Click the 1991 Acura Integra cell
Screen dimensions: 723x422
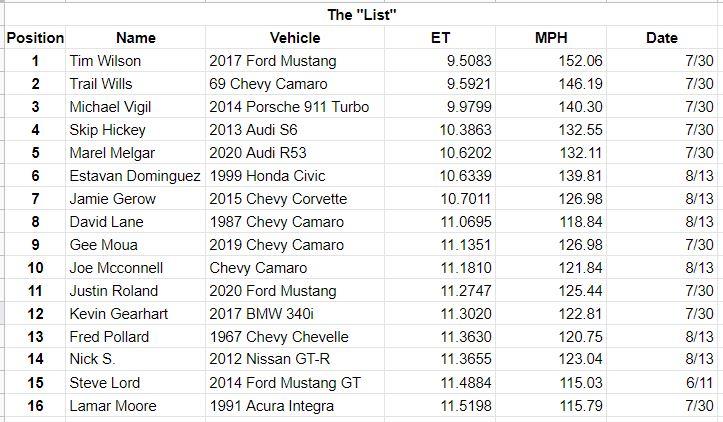pos(295,405)
